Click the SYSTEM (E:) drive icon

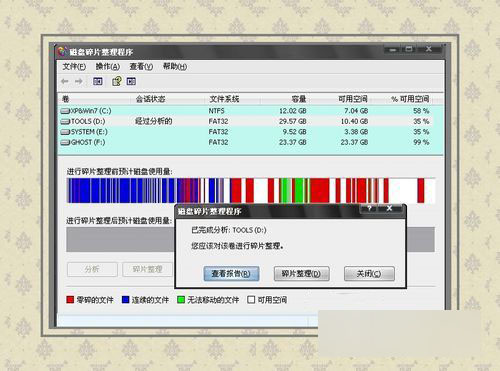(x=65, y=132)
